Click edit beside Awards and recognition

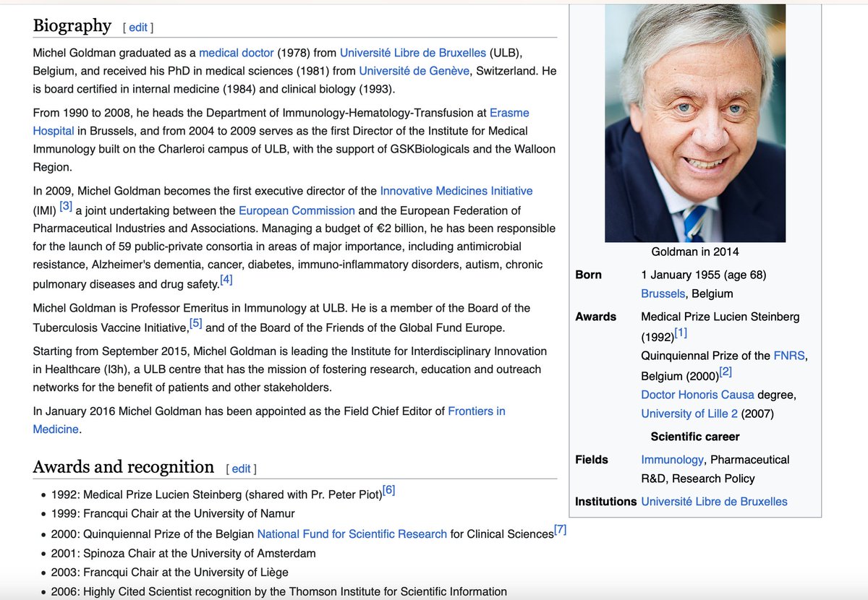(241, 468)
